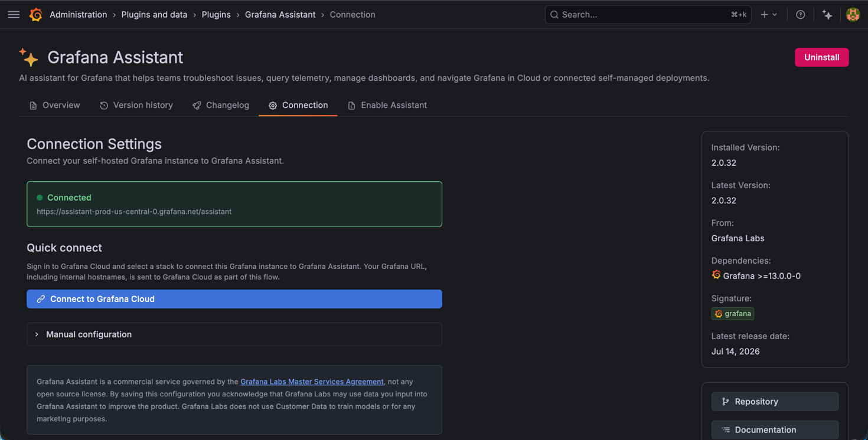Focus the Search input field

[x=648, y=15]
